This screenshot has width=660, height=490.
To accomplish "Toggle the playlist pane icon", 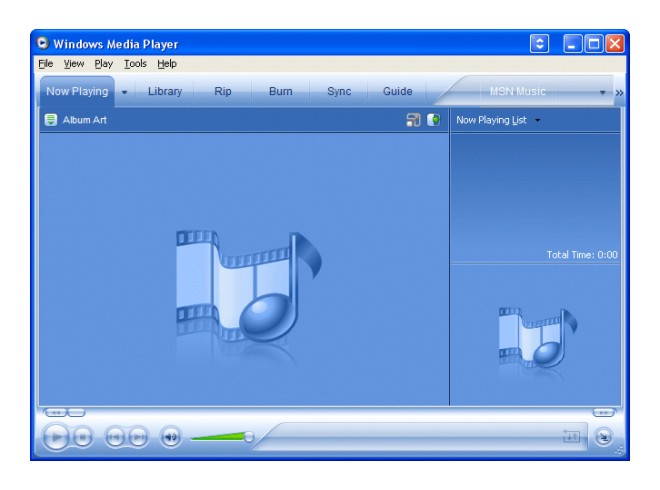I will coord(434,120).
